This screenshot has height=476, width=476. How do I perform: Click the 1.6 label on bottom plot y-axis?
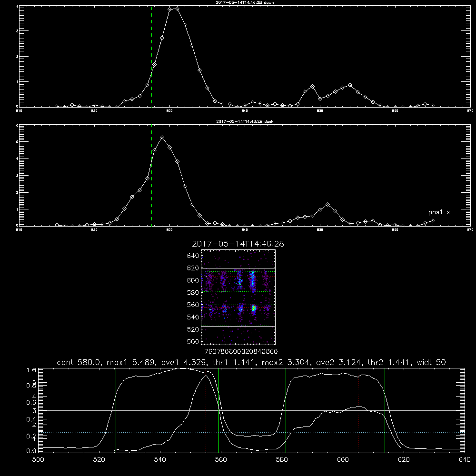[31, 370]
